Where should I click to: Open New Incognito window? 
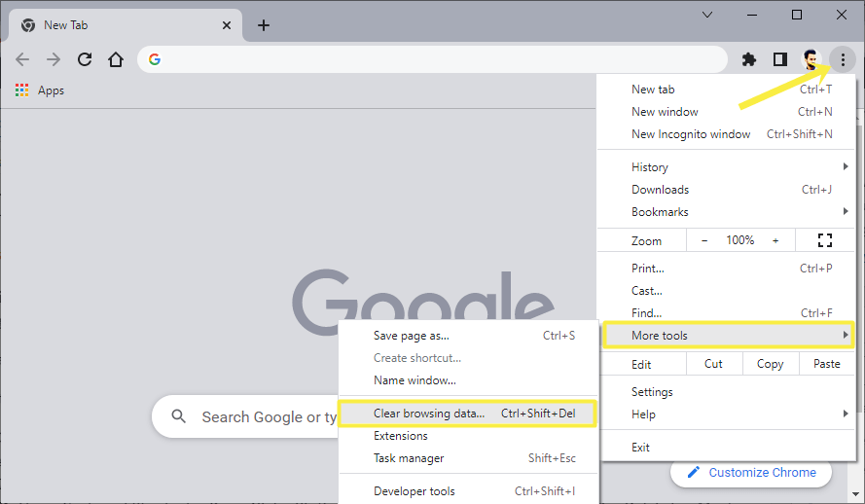[727, 134]
